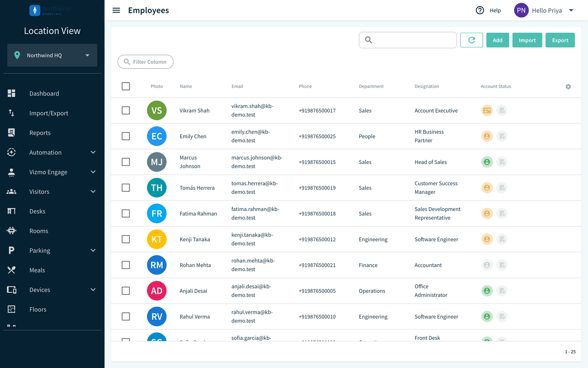588x368 pixels.
Task: Click Kenji Tanaka's desk assignment icon
Action: [x=502, y=239]
